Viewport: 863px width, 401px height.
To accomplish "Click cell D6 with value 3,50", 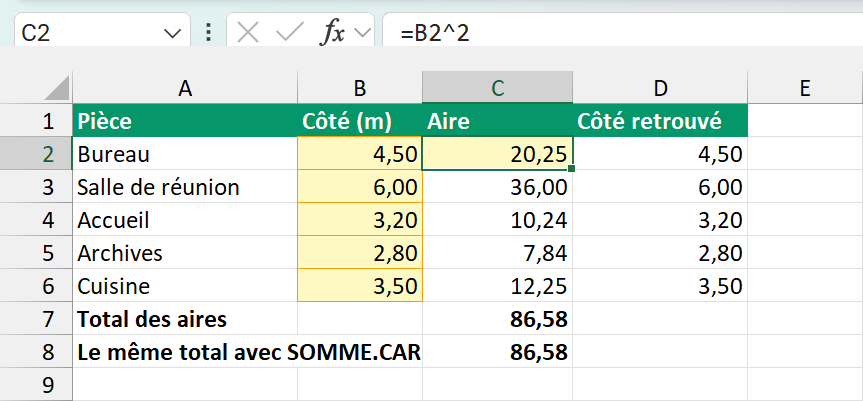I will 660,285.
